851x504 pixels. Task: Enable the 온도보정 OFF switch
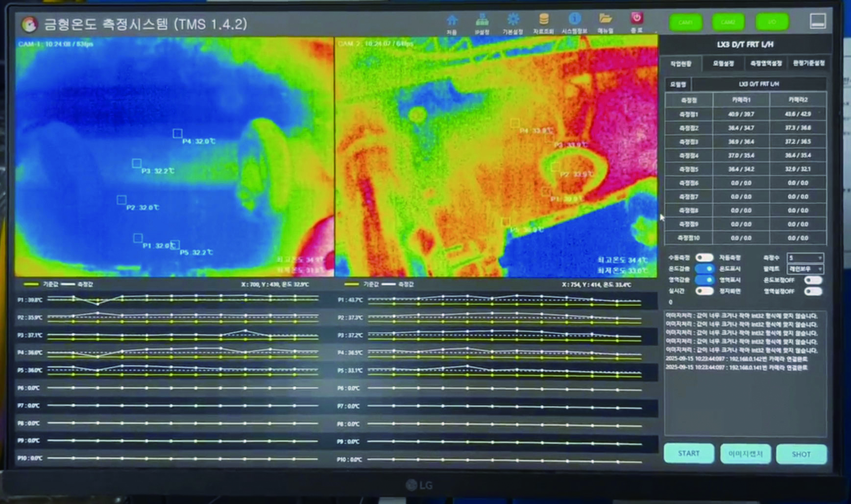pos(813,280)
